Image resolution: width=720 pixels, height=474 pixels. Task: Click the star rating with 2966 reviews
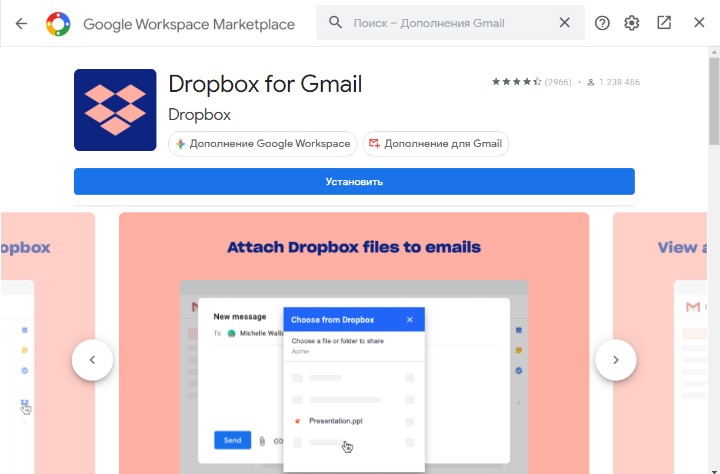pos(531,82)
